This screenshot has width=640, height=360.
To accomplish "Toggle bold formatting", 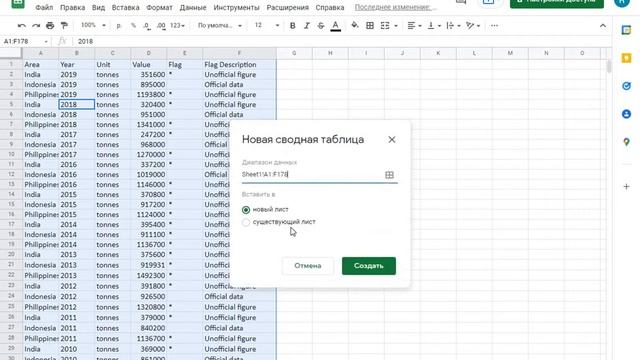I will [292, 26].
